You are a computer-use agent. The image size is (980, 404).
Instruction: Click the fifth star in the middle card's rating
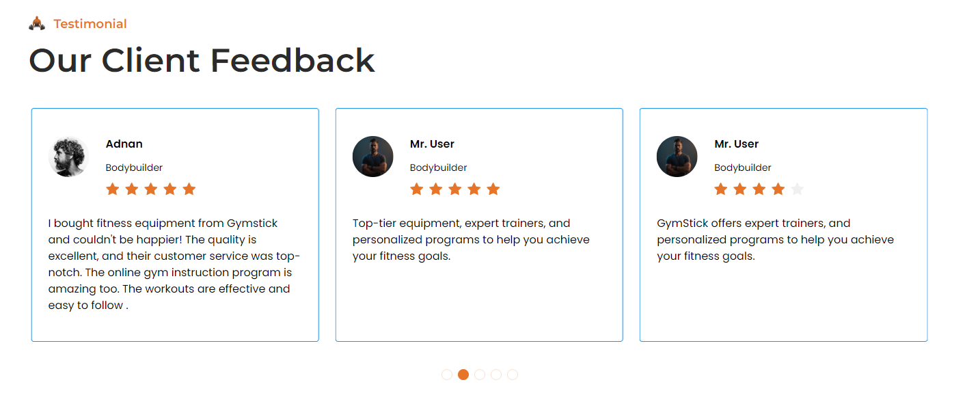(x=493, y=189)
